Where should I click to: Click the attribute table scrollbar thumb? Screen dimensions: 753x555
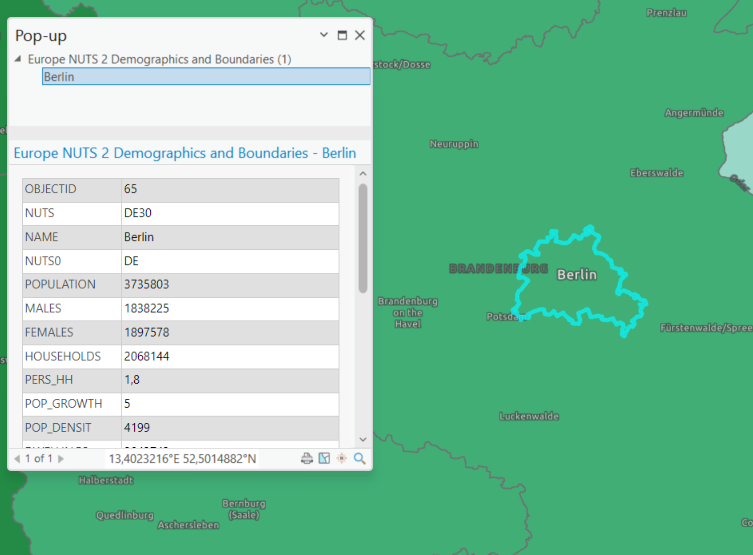point(363,238)
